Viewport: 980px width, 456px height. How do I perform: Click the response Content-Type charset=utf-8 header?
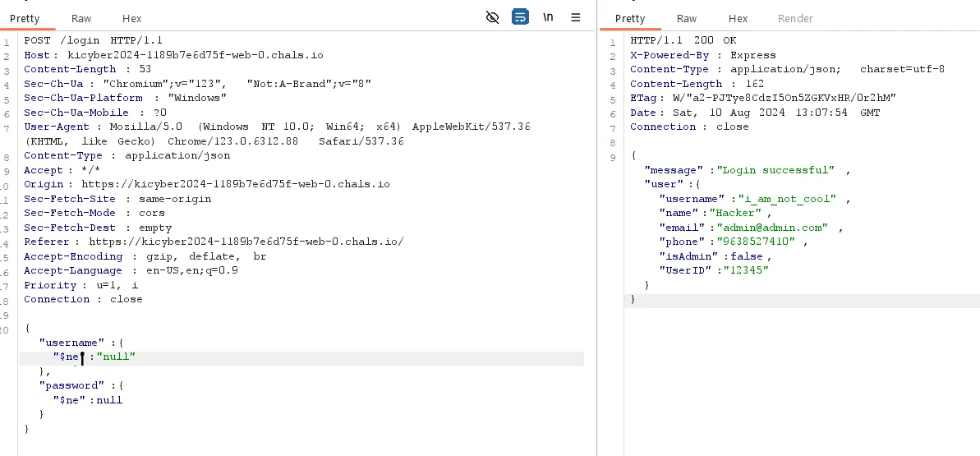coord(787,70)
